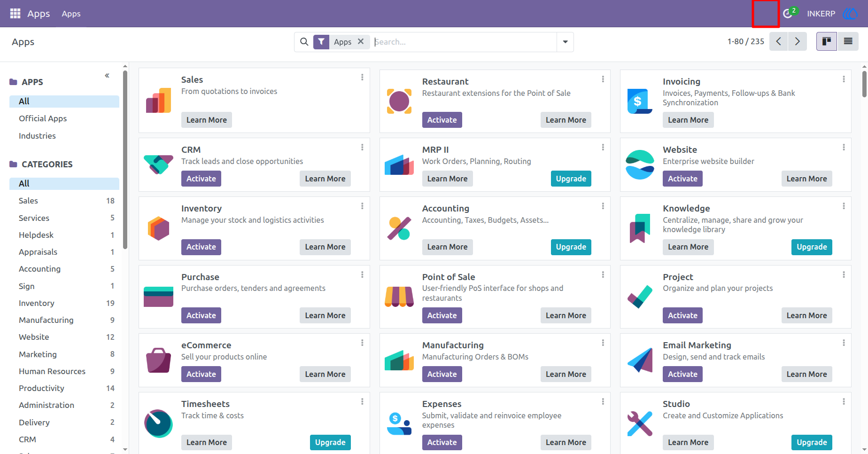868x454 pixels.
Task: Click the search magnifier icon
Action: point(304,42)
